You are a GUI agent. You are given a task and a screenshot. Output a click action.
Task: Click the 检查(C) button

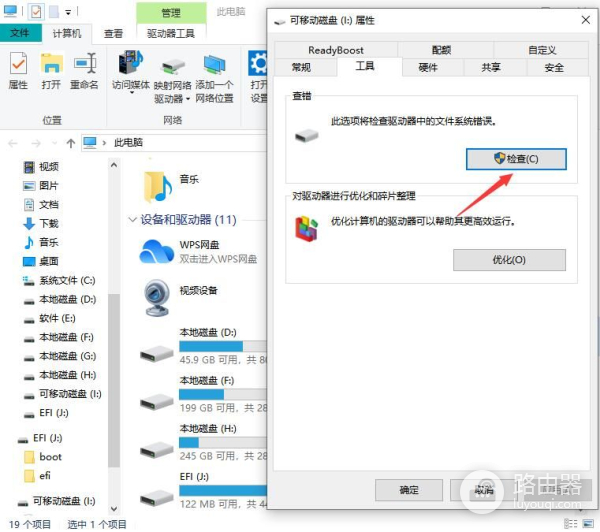pyautogui.click(x=516, y=159)
